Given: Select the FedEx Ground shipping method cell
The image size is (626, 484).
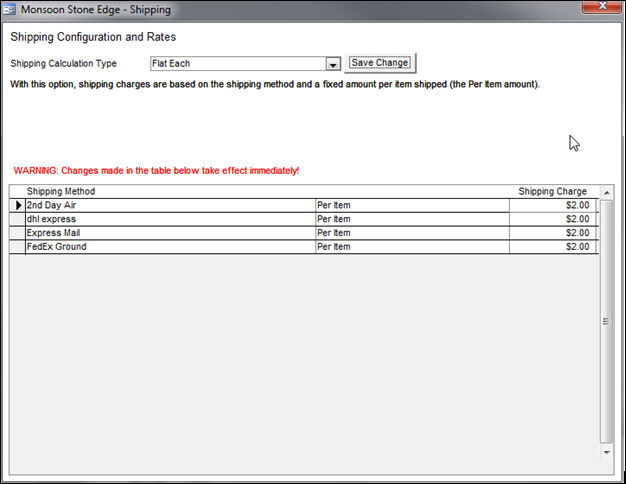Looking at the screenshot, I should pos(169,247).
